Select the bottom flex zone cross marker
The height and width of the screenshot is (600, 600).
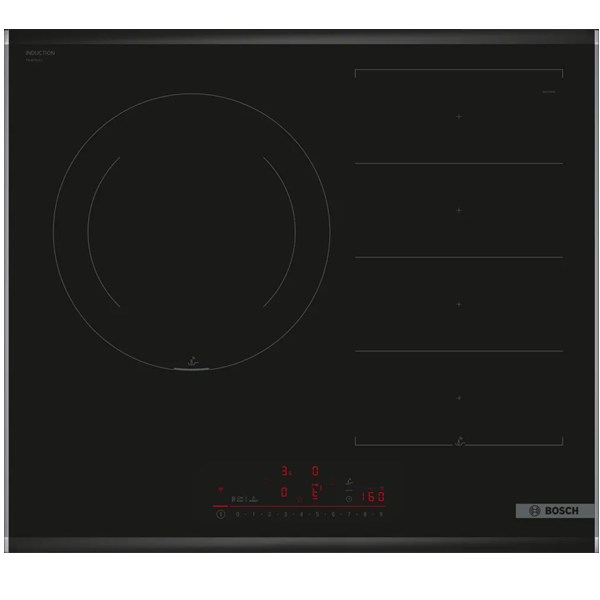pyautogui.click(x=459, y=397)
